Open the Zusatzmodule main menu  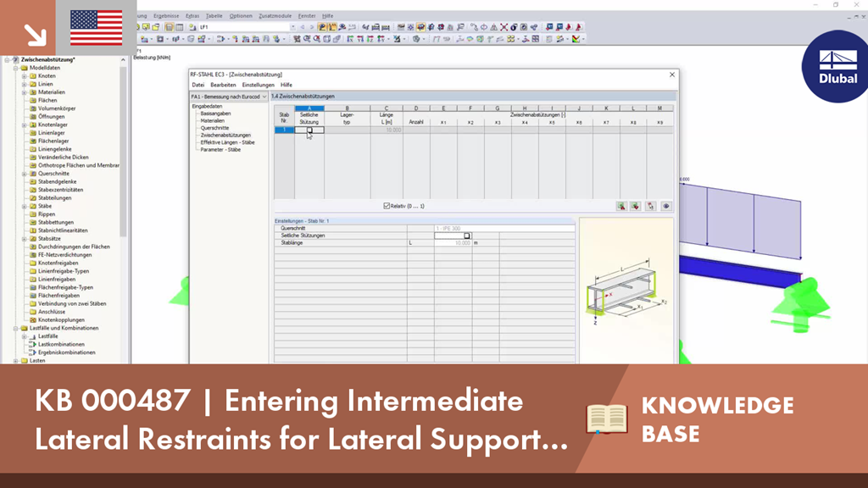pyautogui.click(x=275, y=16)
